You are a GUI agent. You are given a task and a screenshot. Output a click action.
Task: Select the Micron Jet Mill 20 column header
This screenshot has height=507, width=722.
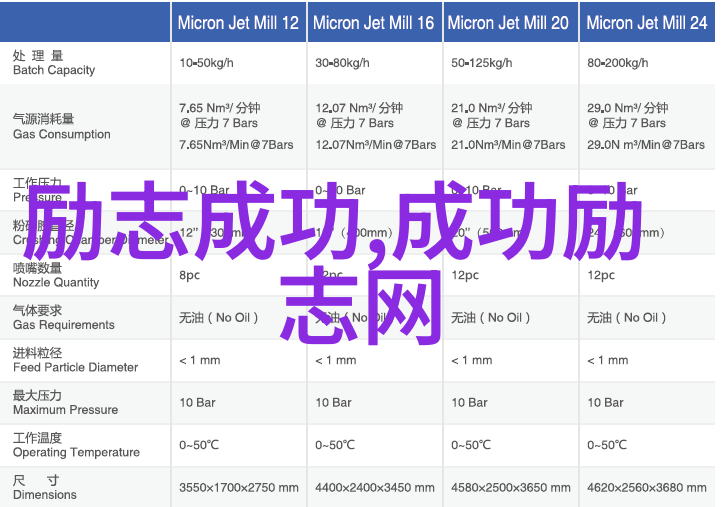[x=508, y=23]
